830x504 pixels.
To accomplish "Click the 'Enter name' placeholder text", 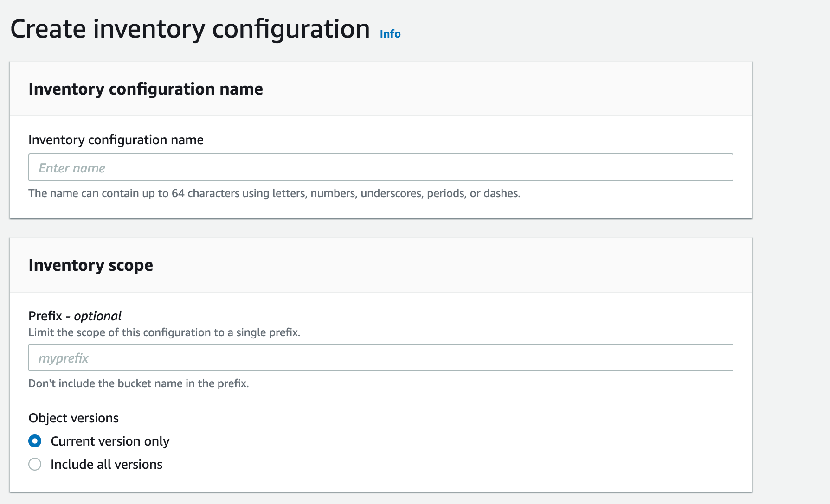I will click(72, 168).
